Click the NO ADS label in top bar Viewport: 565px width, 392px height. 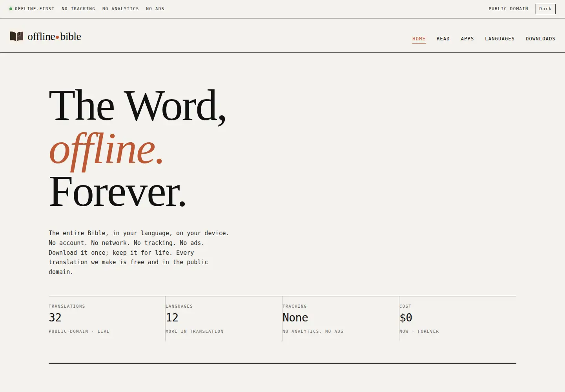tap(155, 9)
